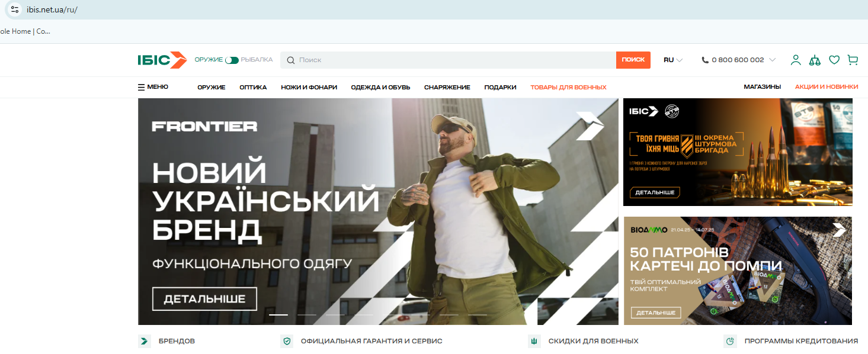Click the browser site info icon
The image size is (868, 354).
(x=15, y=9)
